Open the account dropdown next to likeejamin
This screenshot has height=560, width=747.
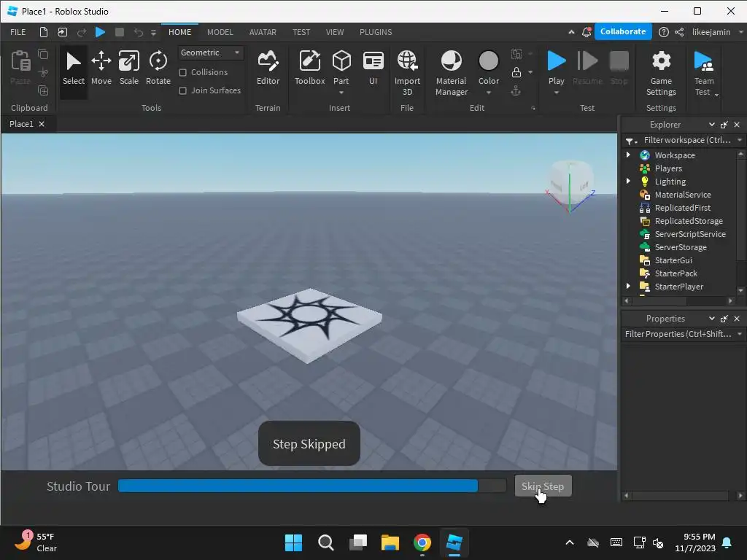[x=740, y=32]
